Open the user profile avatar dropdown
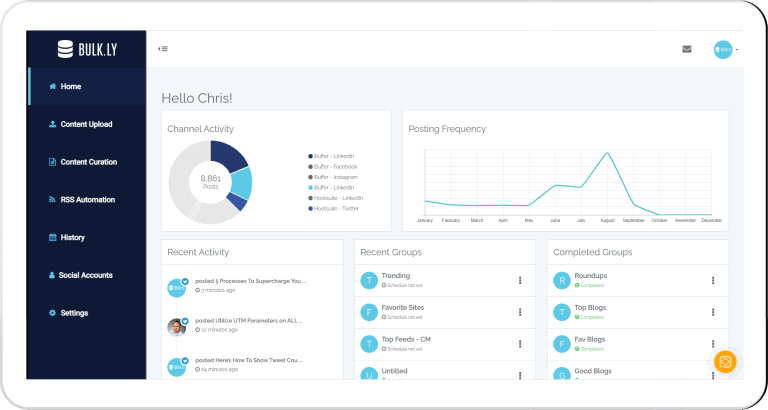Screen dimensions: 768x410 pyautogui.click(x=725, y=49)
